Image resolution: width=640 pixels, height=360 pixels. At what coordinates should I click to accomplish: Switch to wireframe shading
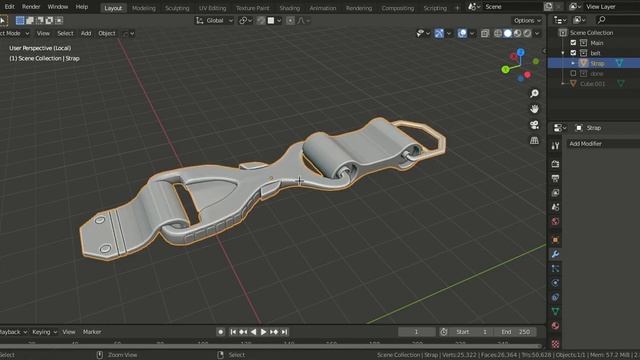click(x=498, y=33)
